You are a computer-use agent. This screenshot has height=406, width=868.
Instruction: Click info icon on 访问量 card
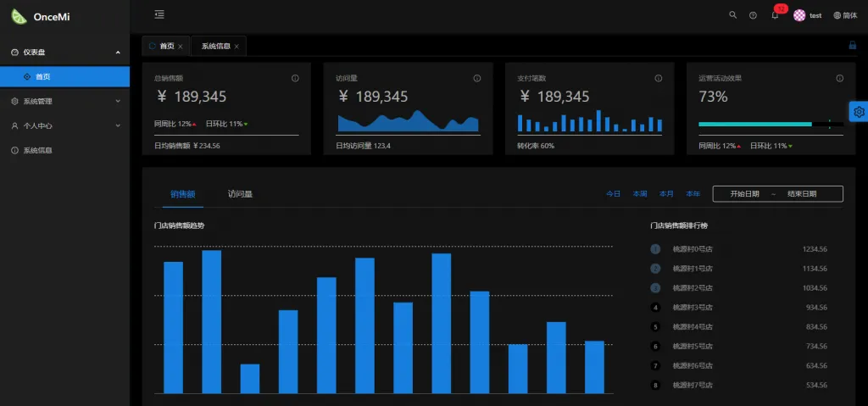coord(476,78)
